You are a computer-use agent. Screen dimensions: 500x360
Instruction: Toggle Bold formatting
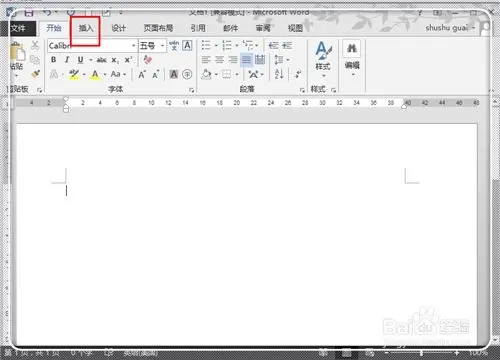[53, 60]
